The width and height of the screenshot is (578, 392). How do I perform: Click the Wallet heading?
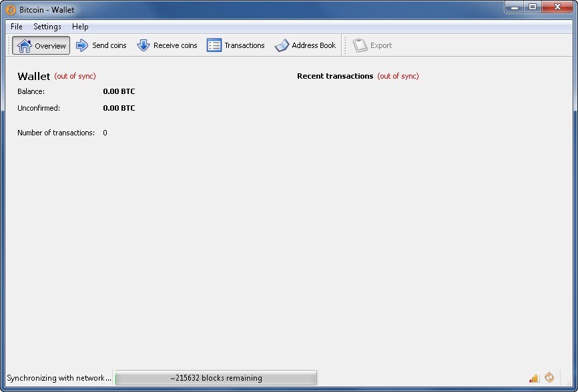33,76
